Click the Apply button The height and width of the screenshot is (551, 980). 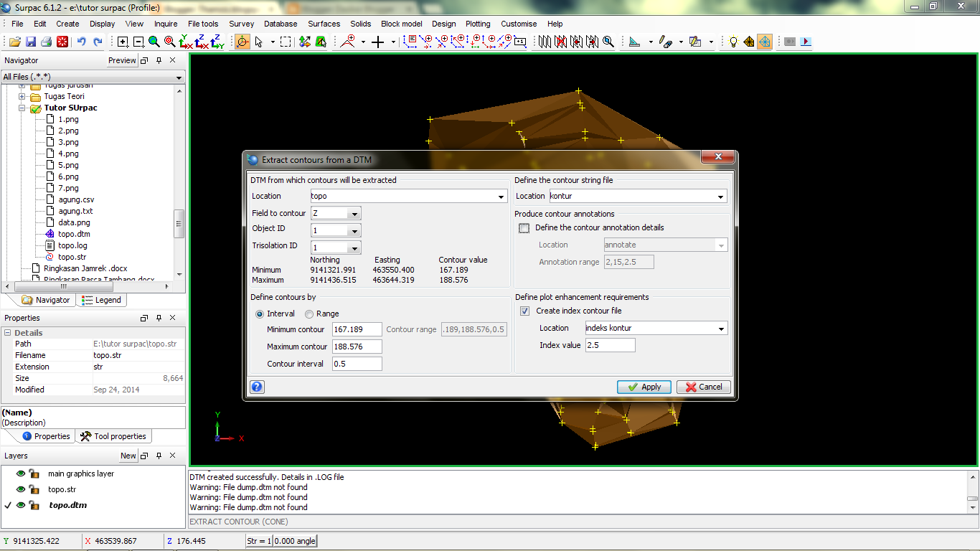click(x=644, y=387)
